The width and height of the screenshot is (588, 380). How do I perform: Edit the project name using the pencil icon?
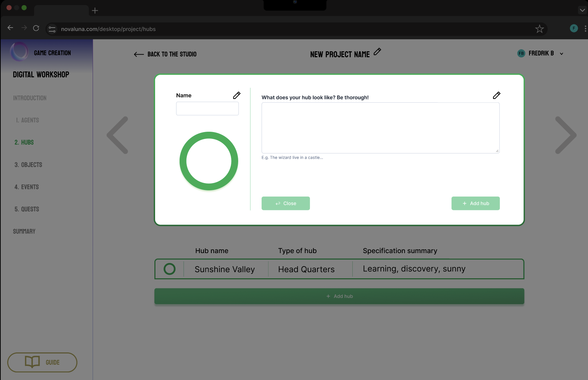tap(377, 52)
